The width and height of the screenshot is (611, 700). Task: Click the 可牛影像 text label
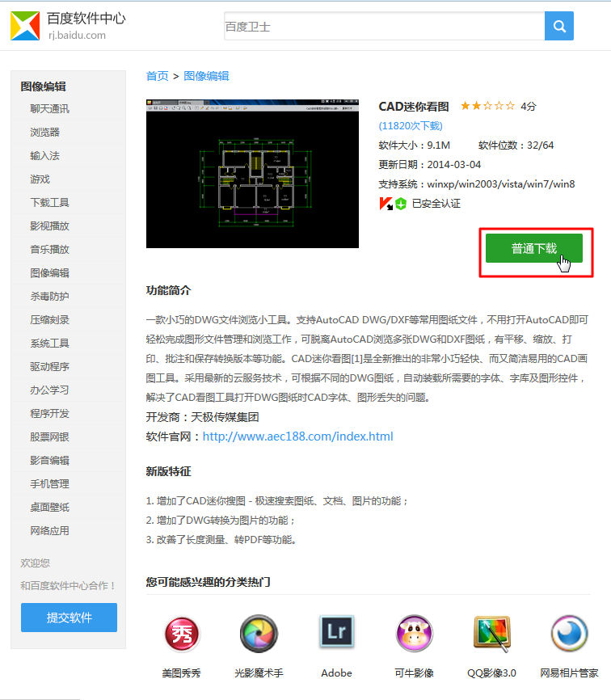[x=414, y=673]
